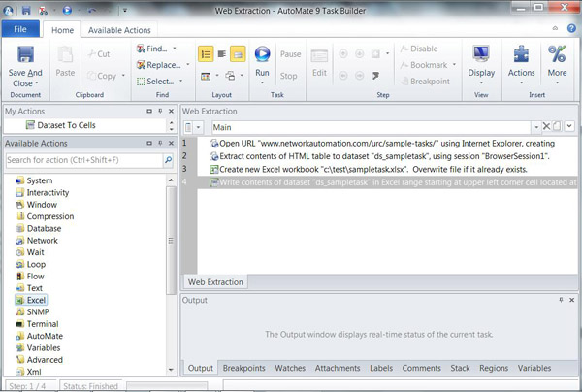Toggle Breakpoint in the Step group
Image resolution: width=582 pixels, height=392 pixels.
point(426,82)
